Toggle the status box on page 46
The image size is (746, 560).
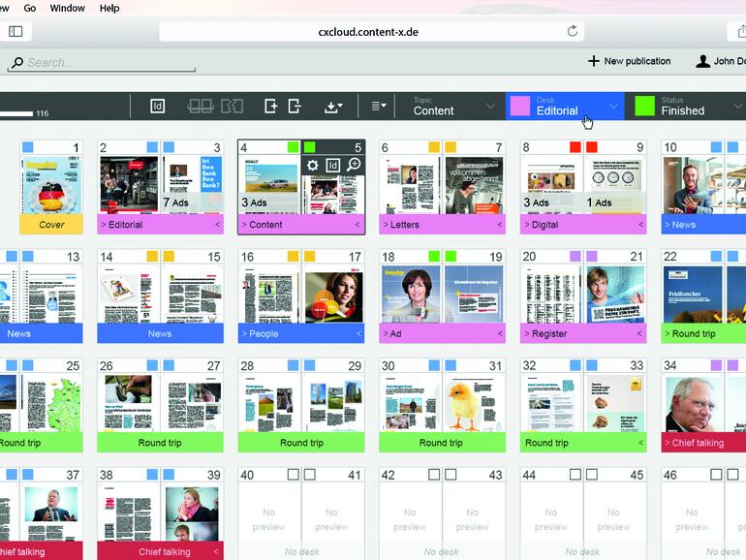click(716, 475)
